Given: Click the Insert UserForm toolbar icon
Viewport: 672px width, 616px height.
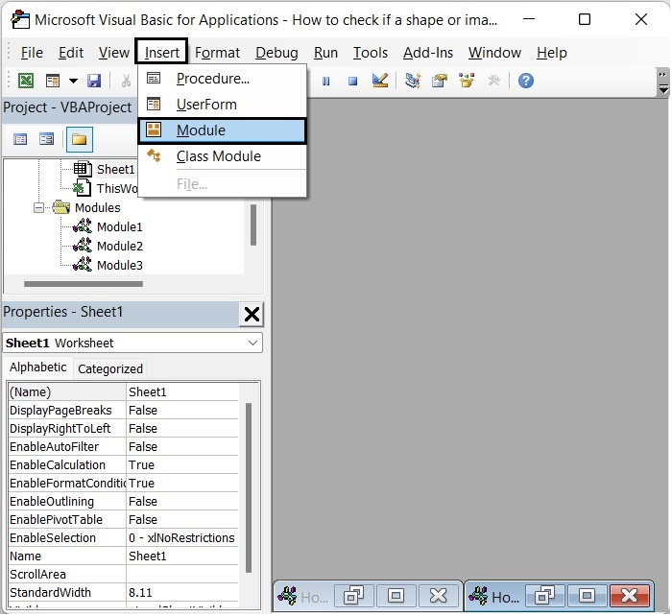Looking at the screenshot, I should point(53,81).
